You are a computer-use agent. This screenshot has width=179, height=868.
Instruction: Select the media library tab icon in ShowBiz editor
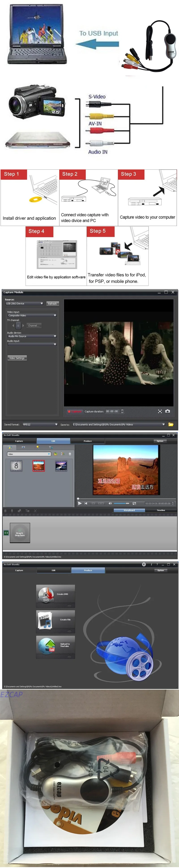(x=10, y=447)
